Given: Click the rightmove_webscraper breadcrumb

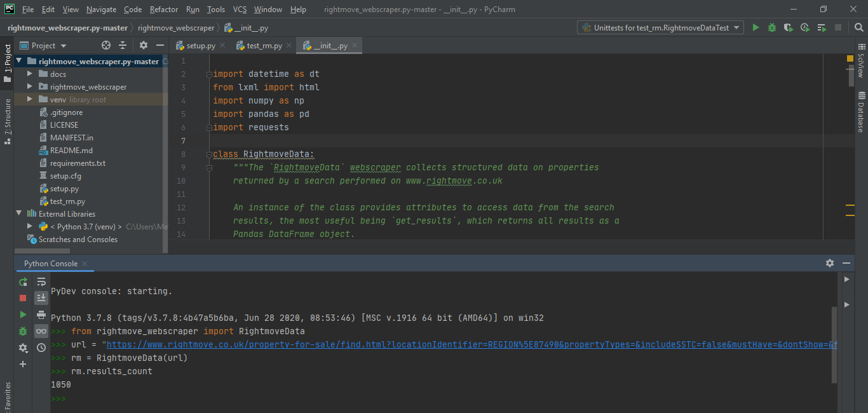Looking at the screenshot, I should pos(176,28).
